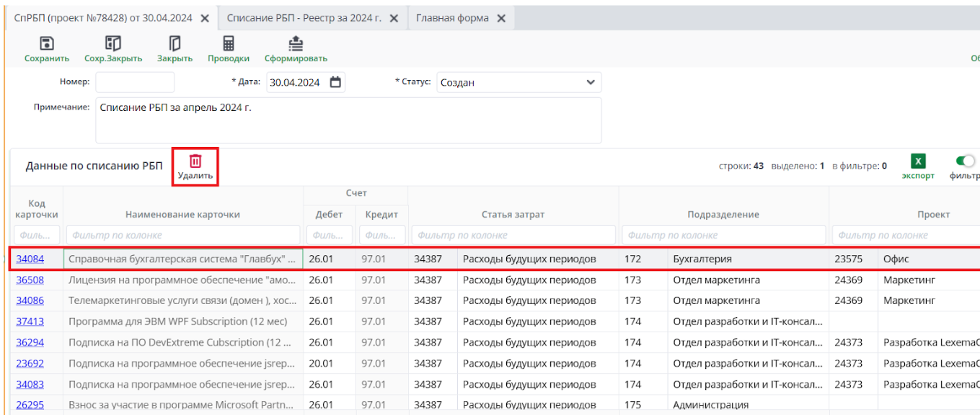This screenshot has height=415, width=980.
Task: Click the Подразделение column header
Action: (x=723, y=214)
